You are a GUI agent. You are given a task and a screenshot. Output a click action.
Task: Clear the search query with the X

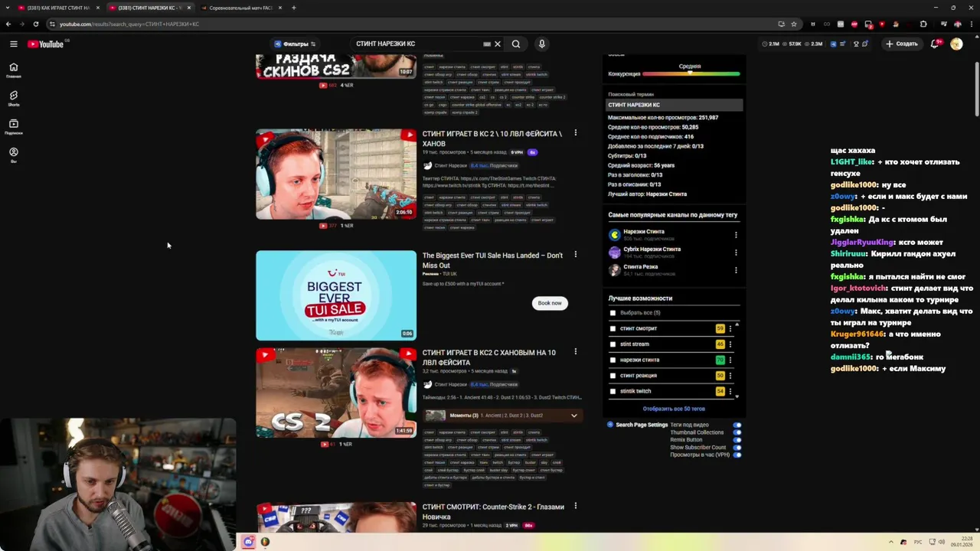[497, 44]
